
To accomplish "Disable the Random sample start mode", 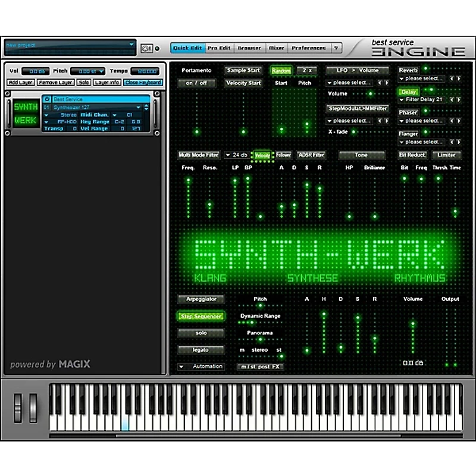I will [281, 70].
